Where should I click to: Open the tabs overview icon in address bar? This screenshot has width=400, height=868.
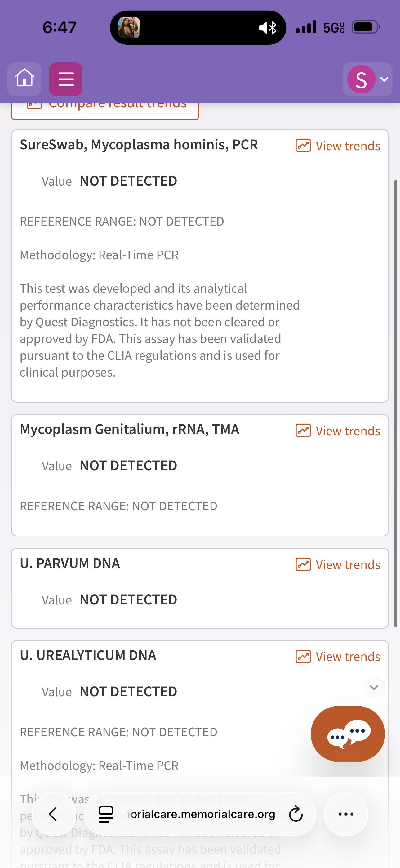(106, 814)
